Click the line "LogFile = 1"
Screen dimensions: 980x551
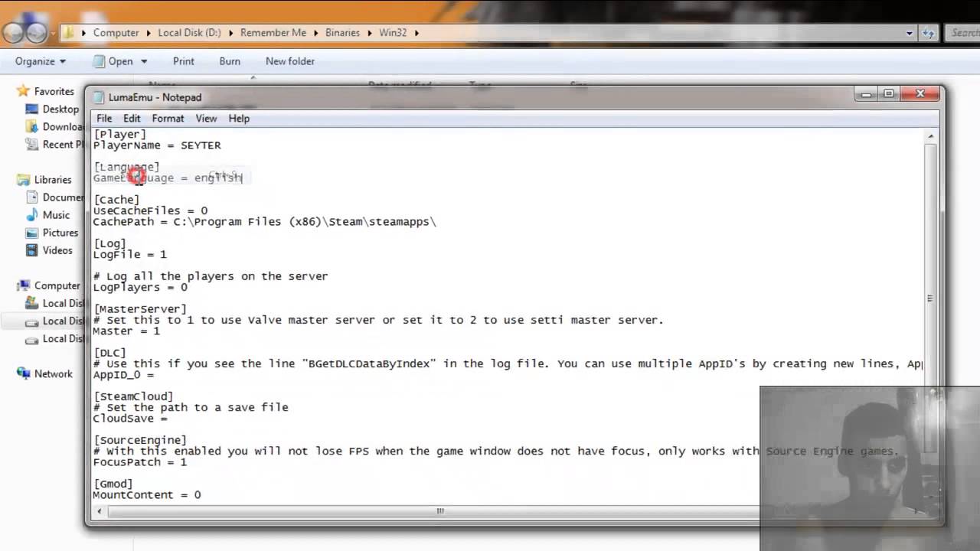[129, 254]
